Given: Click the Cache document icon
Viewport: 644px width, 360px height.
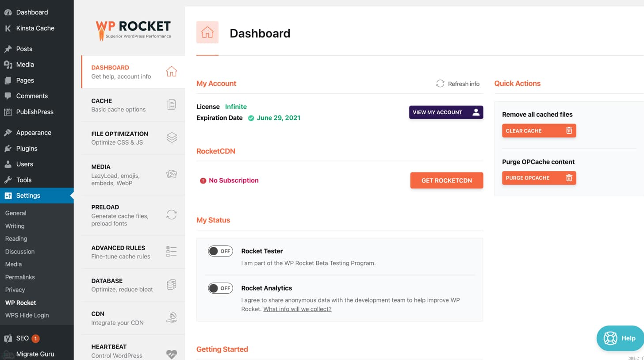Looking at the screenshot, I should click(x=172, y=104).
